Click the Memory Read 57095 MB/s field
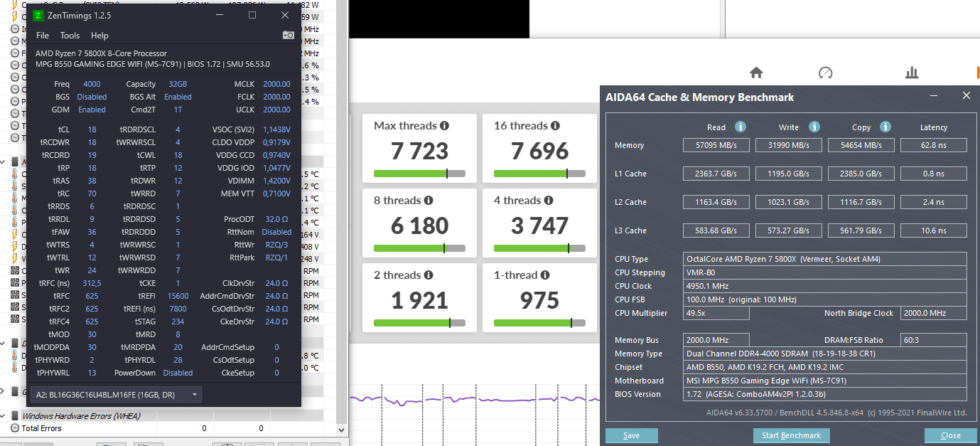 click(717, 145)
